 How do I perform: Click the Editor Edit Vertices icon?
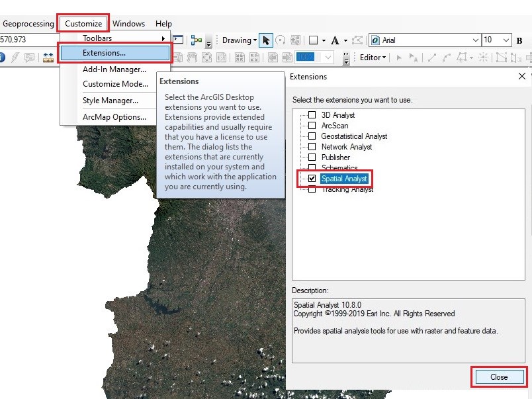coord(502,58)
